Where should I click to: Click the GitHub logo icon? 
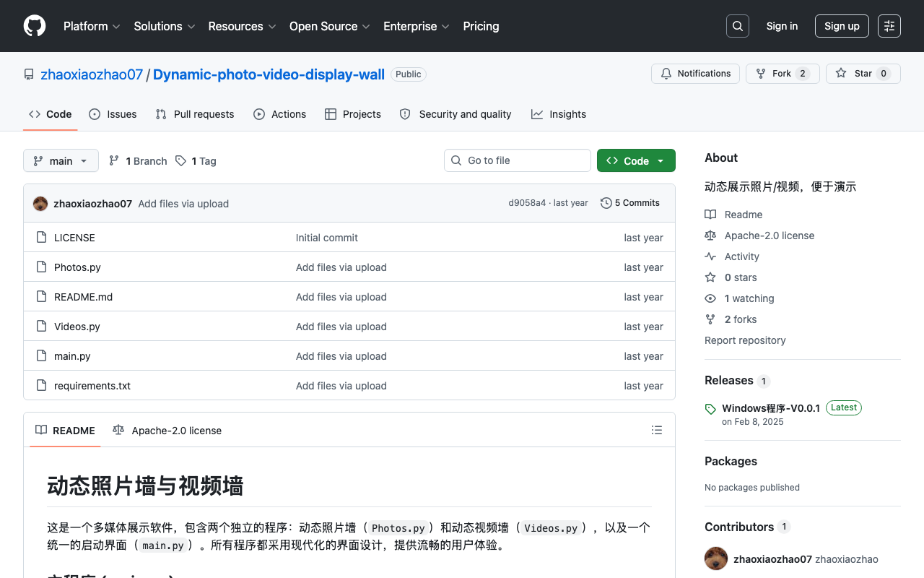click(35, 26)
